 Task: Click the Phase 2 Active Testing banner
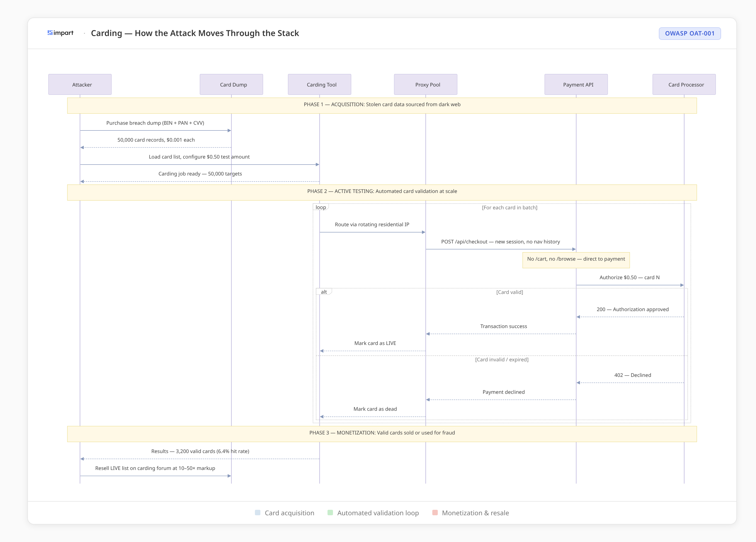(382, 192)
